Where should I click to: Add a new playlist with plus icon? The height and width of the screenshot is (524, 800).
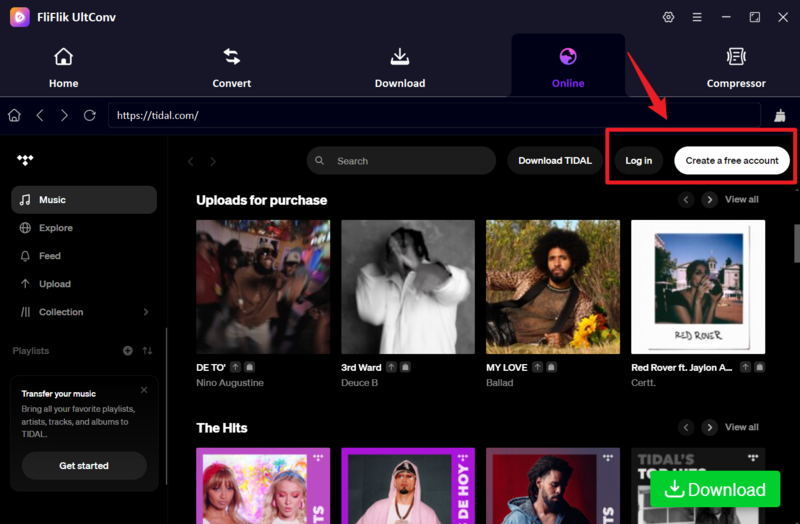[128, 351]
